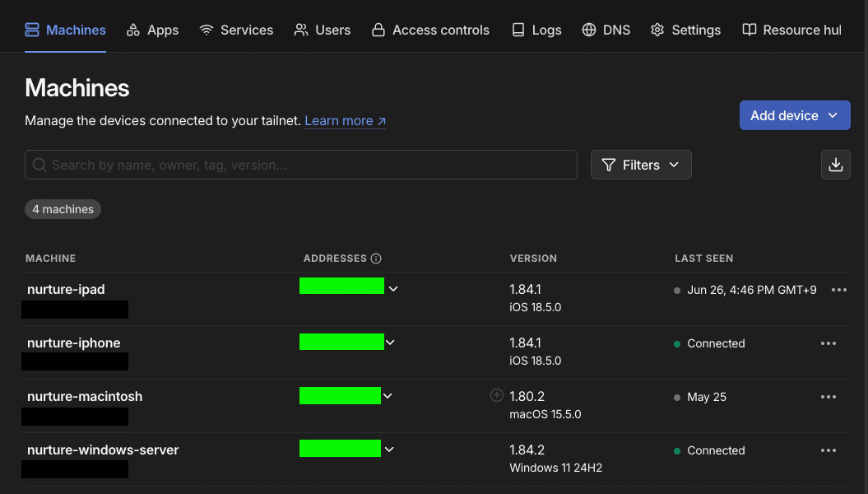
Task: Click the nurture-macintosh machine name
Action: tap(85, 396)
